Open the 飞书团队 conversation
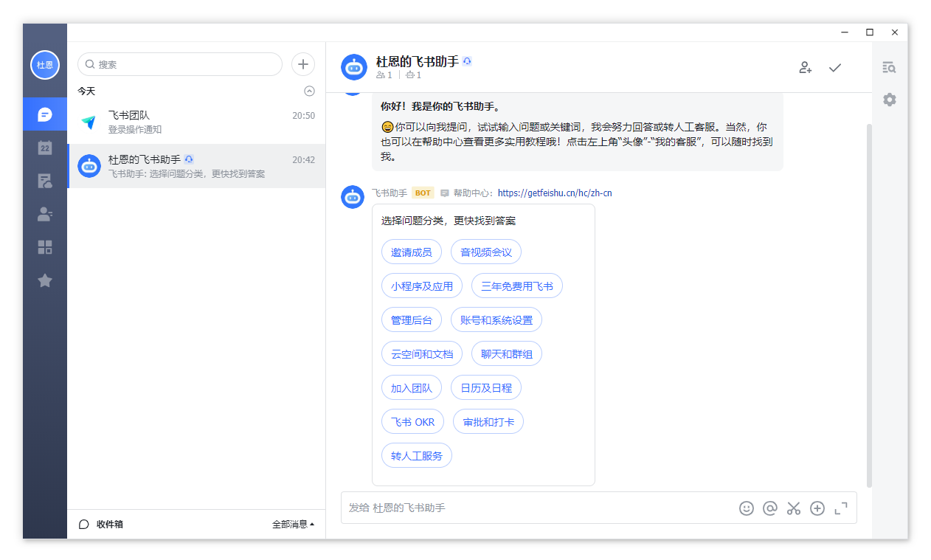Image resolution: width=931 pixels, height=560 pixels. point(196,122)
